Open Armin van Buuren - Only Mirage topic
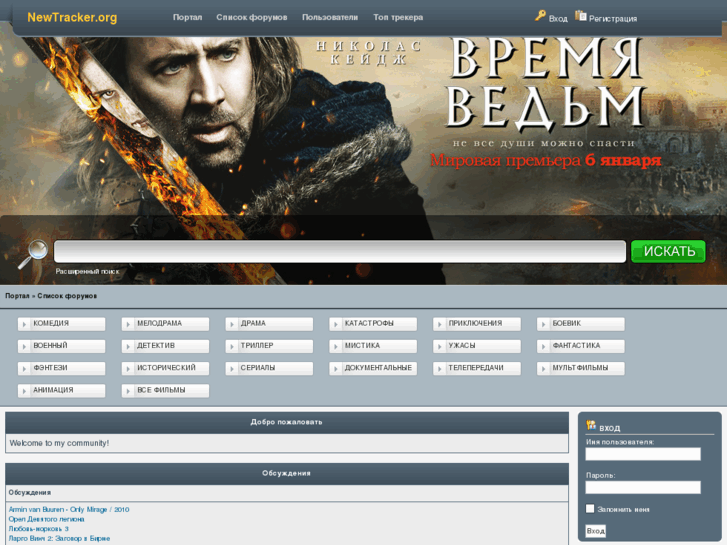Viewport: 727px width, 545px height. pyautogui.click(x=69, y=509)
